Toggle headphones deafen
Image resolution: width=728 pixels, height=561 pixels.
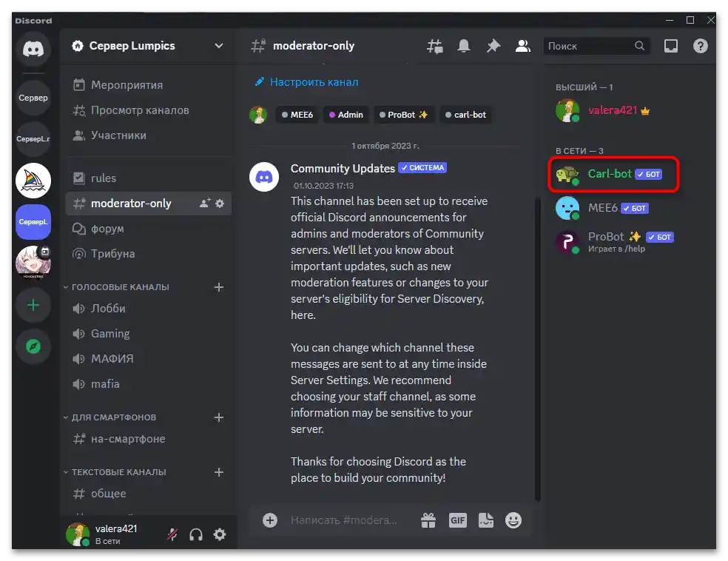pos(196,534)
